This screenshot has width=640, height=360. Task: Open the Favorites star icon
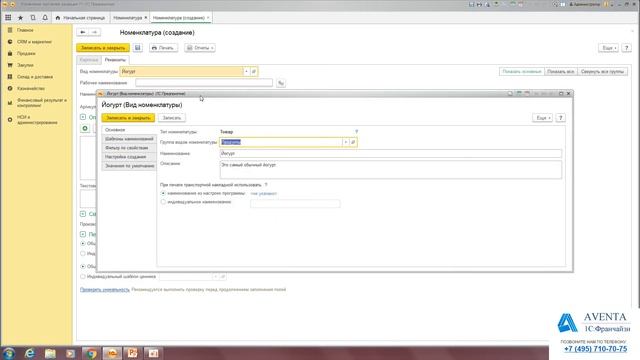[x=20, y=18]
